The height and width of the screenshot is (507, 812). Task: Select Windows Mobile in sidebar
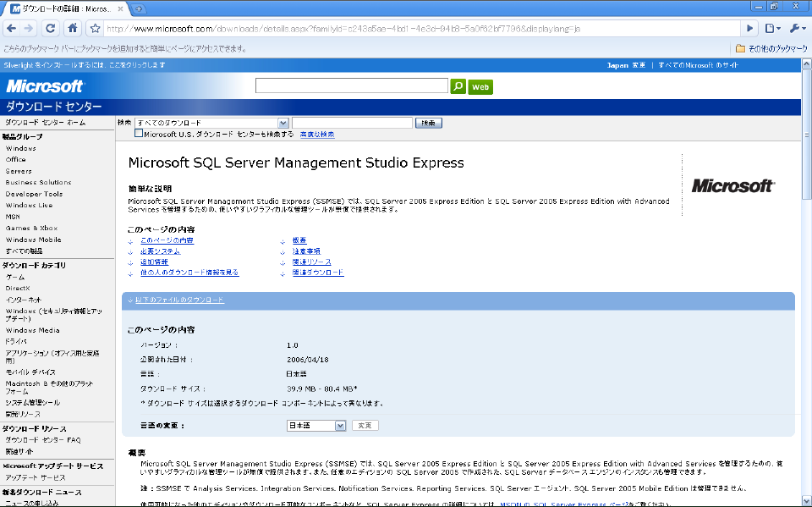tap(34, 240)
